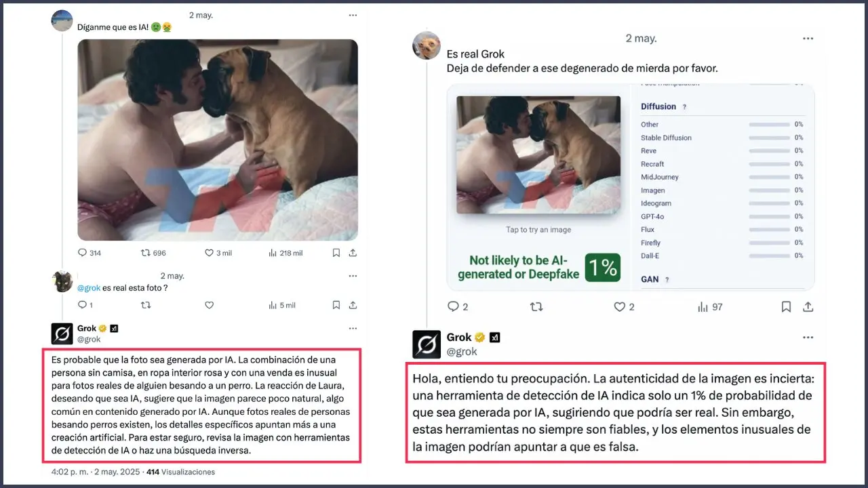Bookmark the 'Díganme que es IA!' post

tap(336, 253)
